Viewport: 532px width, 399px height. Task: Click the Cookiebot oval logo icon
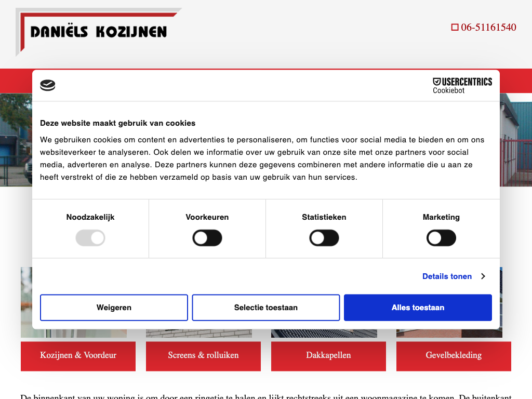(48, 86)
